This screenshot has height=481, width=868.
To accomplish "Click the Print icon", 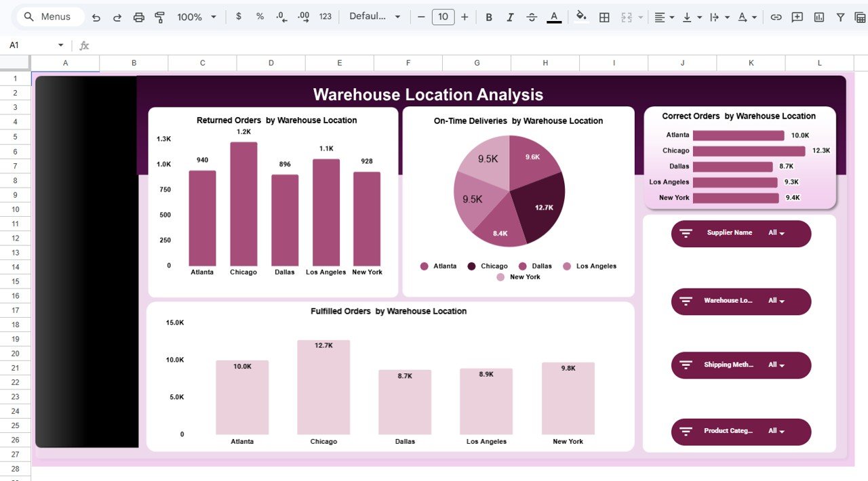I will pyautogui.click(x=139, y=16).
